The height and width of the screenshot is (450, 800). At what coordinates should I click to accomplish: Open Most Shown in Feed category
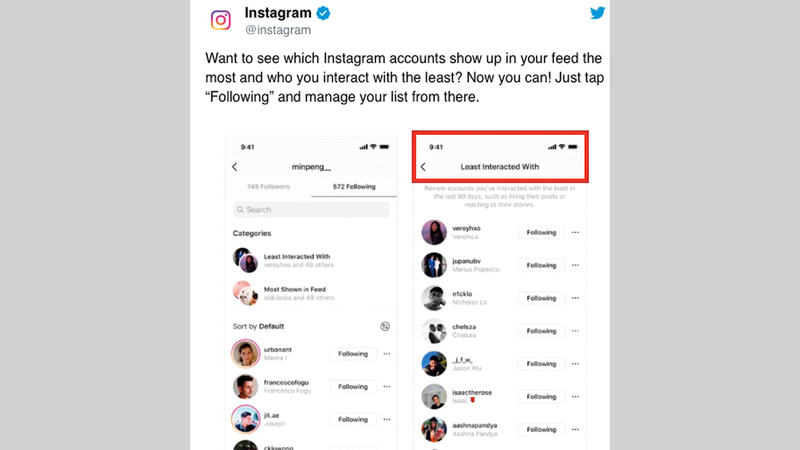pos(294,293)
